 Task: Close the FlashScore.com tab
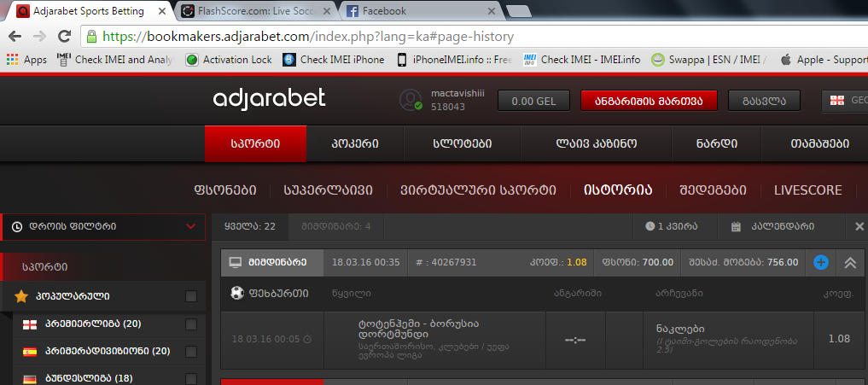point(327,11)
